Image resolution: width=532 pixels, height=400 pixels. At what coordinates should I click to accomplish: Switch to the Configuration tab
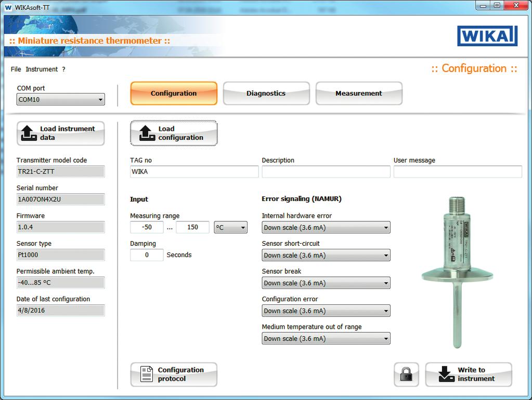[x=174, y=93]
